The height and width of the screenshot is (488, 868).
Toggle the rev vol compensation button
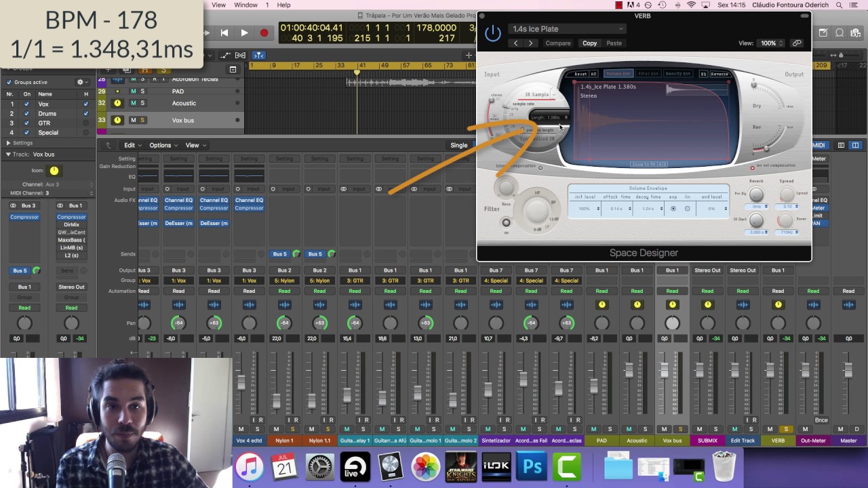click(752, 167)
